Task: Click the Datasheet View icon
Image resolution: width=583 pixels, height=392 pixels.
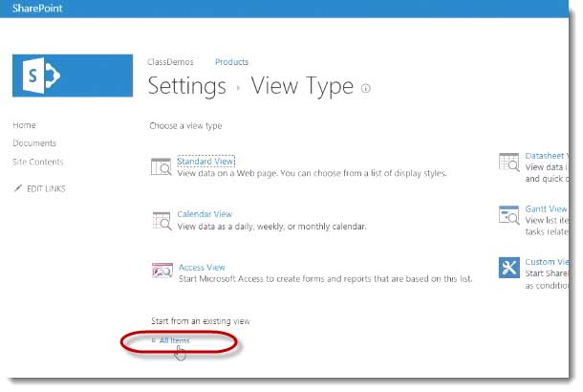Action: 507,161
